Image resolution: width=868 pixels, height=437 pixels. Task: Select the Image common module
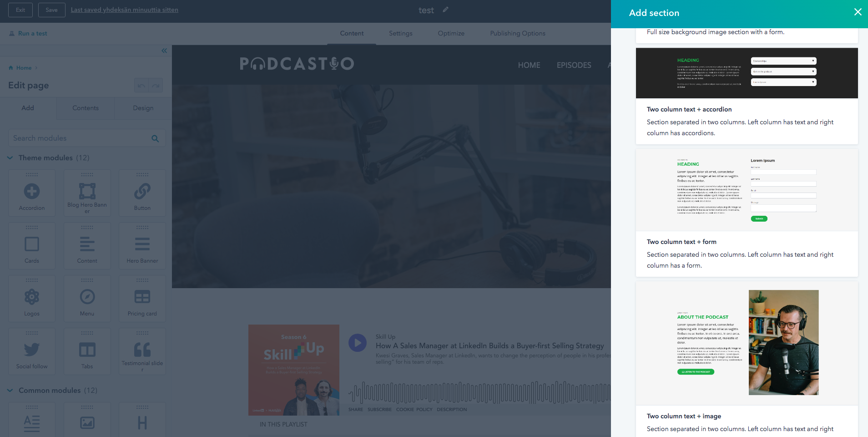87,419
